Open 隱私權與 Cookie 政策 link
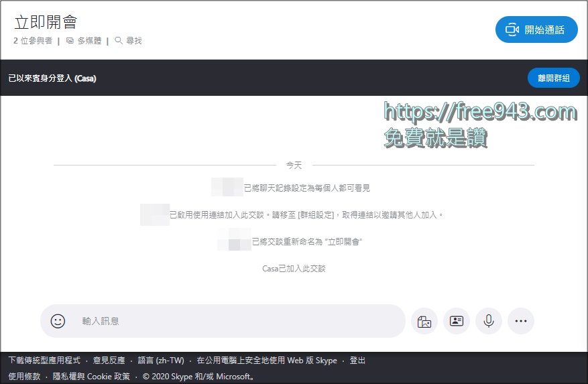Screen dimensions: 588x384 pos(91,376)
